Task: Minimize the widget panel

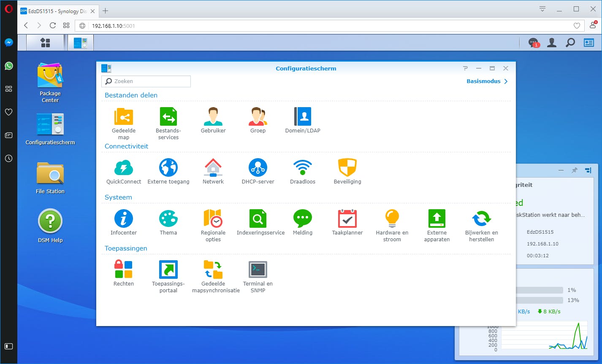Action: pos(561,170)
